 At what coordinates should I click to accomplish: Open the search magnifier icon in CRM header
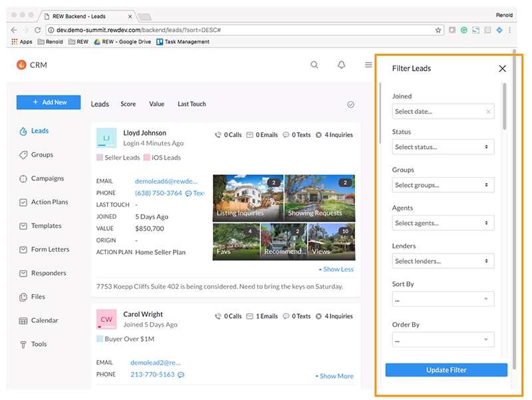click(315, 65)
